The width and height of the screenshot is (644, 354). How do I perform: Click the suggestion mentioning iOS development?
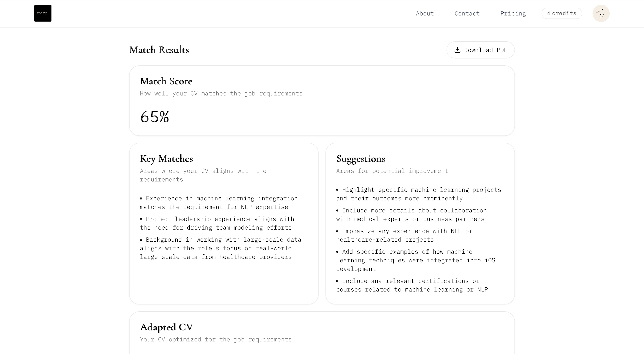(416, 260)
